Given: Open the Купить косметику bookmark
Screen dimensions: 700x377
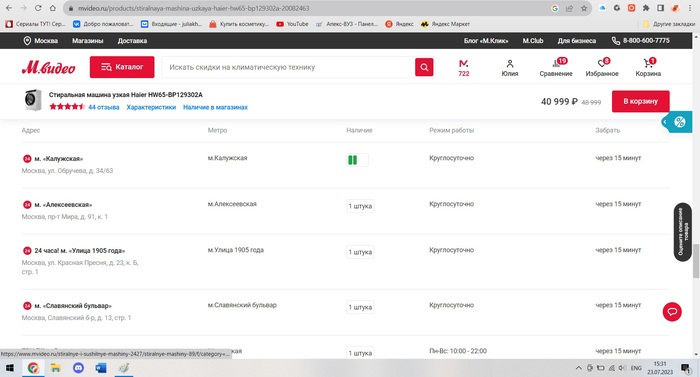Looking at the screenshot, I should [239, 24].
